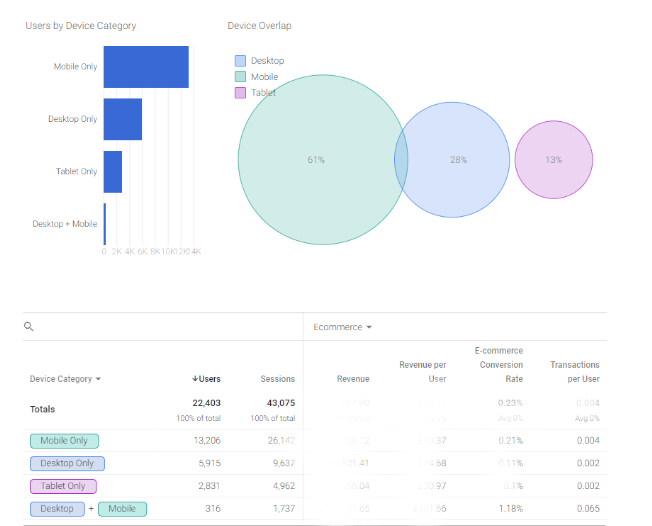The width and height of the screenshot is (652, 526).
Task: Select the Mobile Only bar in the chart
Action: point(146,67)
